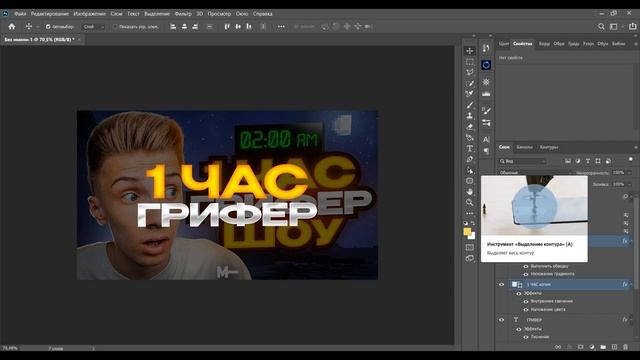640x360 pixels.
Task: Open the blend mode (Обычные) dropdown
Action: pos(535,173)
